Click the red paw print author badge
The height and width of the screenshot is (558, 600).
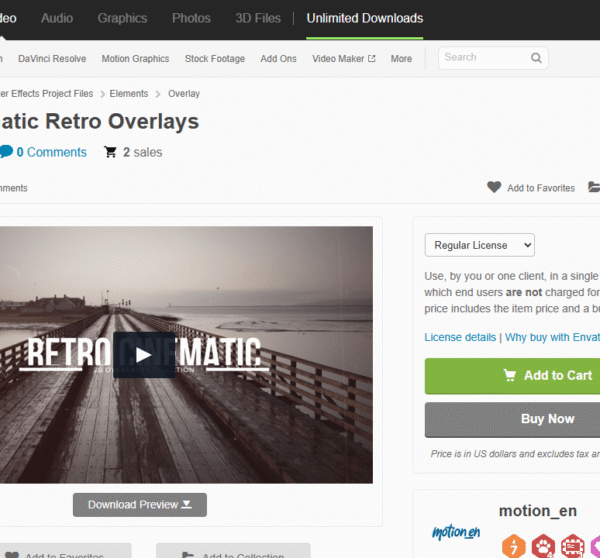tap(543, 546)
